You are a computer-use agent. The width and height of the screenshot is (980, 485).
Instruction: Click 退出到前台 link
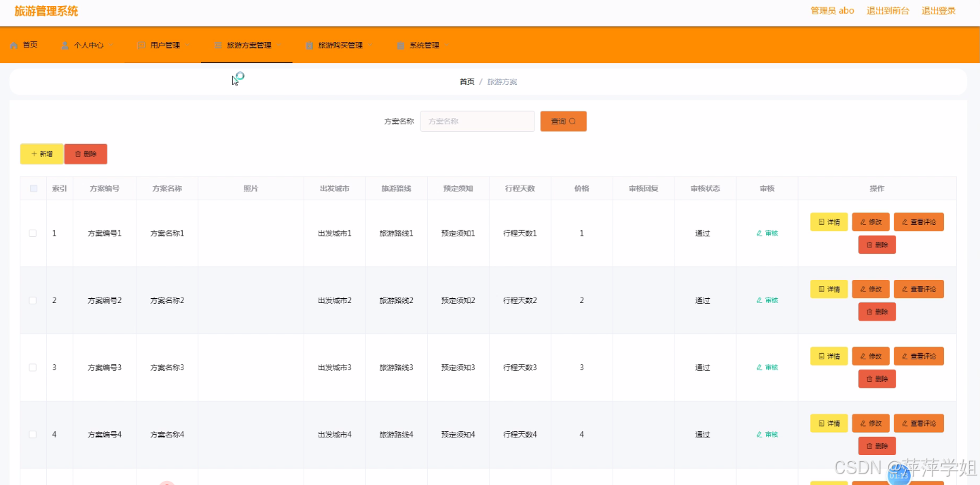coord(888,11)
